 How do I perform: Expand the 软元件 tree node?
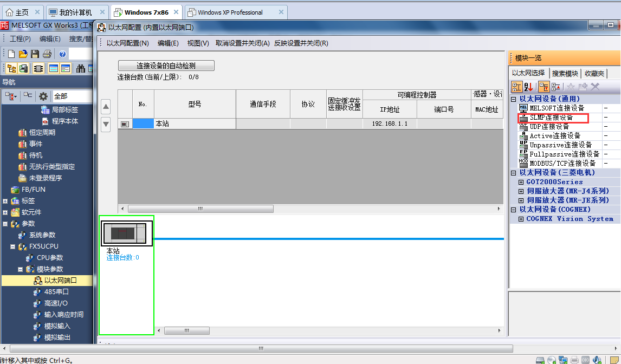(5, 213)
